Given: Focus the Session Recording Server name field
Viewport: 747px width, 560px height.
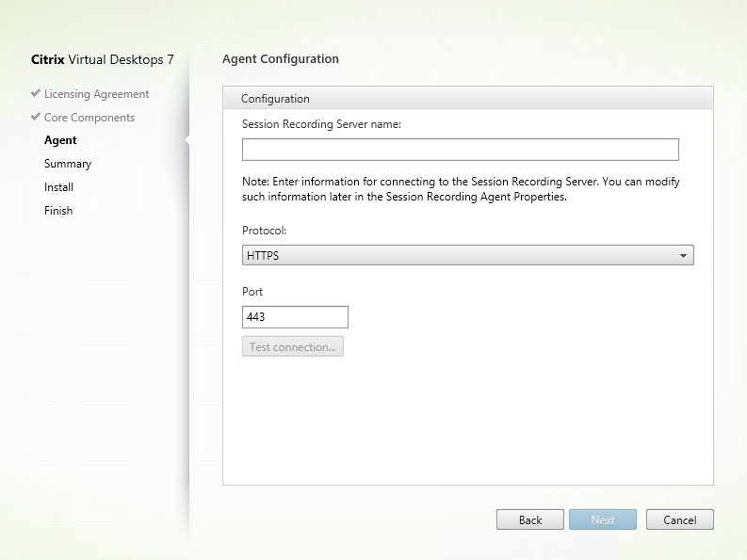Looking at the screenshot, I should [460, 150].
